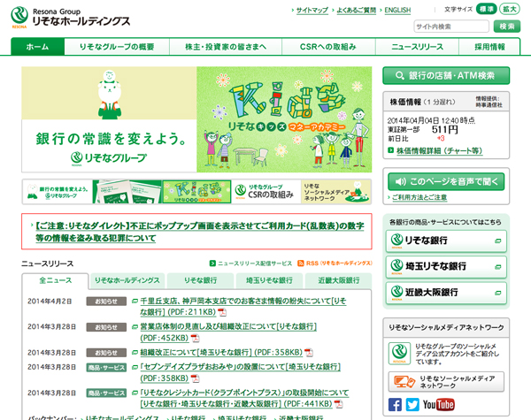
Task: Open the CSRへの取組み menu item
Action: click(x=327, y=47)
